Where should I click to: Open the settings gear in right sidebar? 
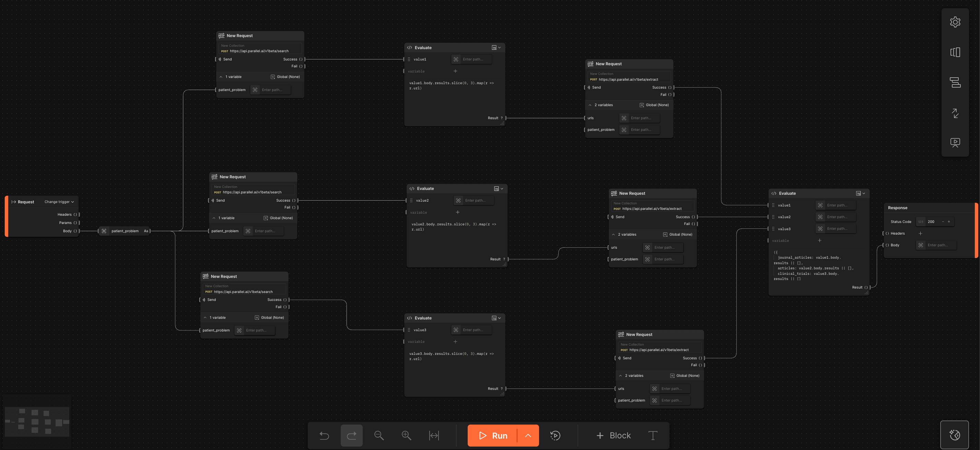click(x=955, y=22)
